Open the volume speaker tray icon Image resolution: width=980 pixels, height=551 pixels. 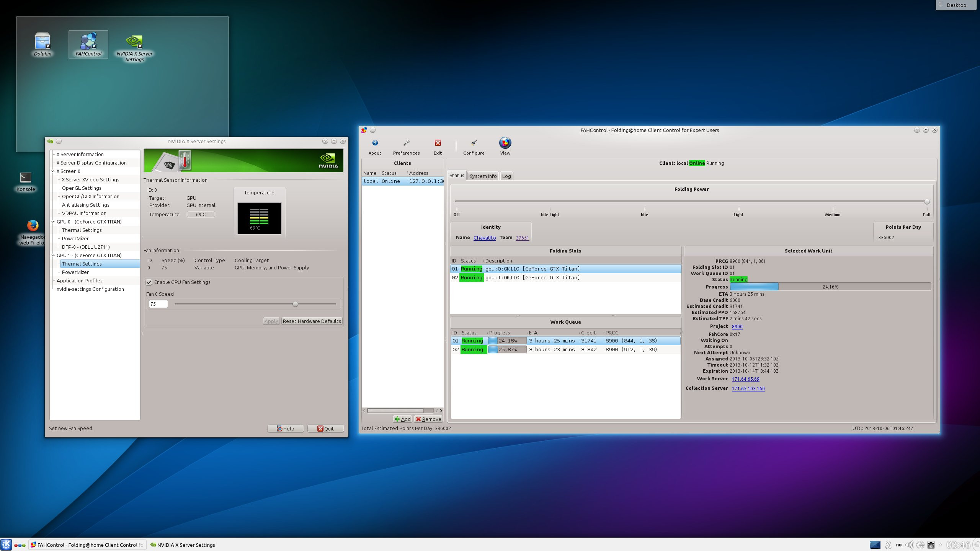pos(909,545)
